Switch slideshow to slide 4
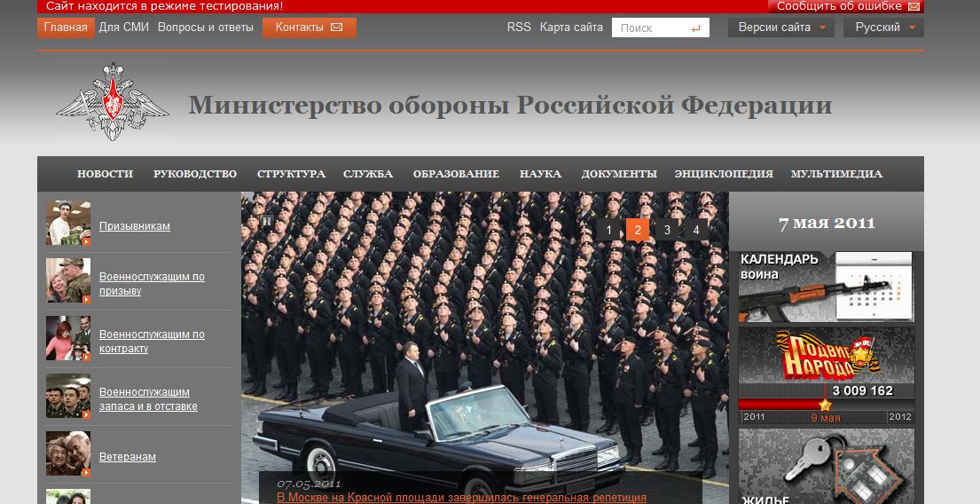The height and width of the screenshot is (504, 980). tap(695, 230)
